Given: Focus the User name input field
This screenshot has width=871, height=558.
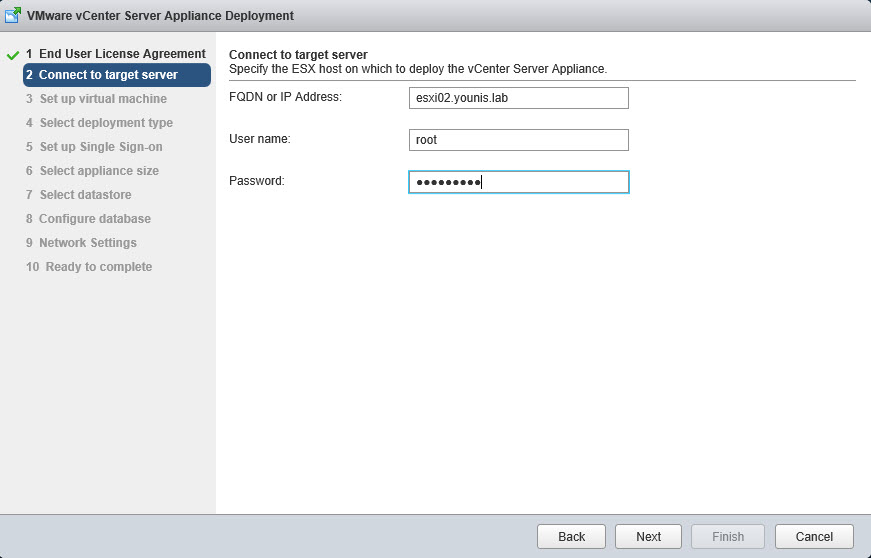Looking at the screenshot, I should 518,140.
